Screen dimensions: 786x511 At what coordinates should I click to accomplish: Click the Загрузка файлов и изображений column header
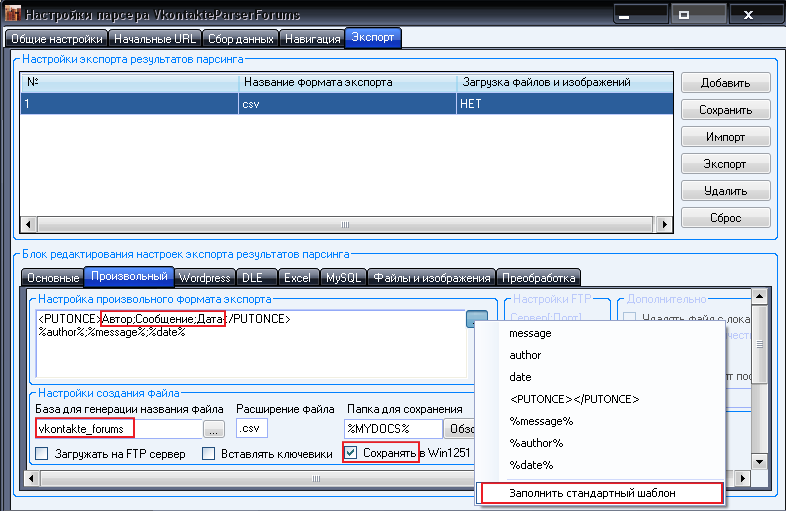565,82
